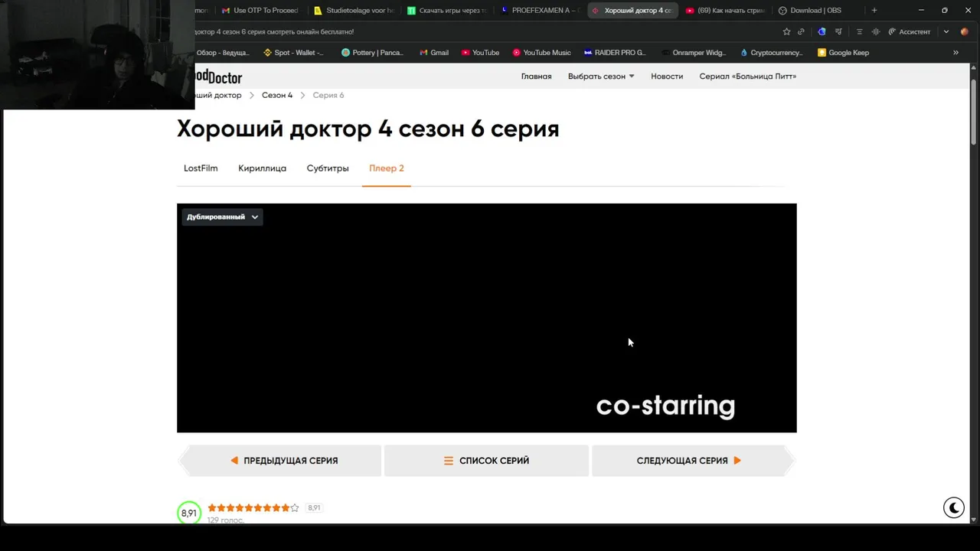The height and width of the screenshot is (551, 980).
Task: Open the Onramper Widg bookmark
Action: pos(693,53)
